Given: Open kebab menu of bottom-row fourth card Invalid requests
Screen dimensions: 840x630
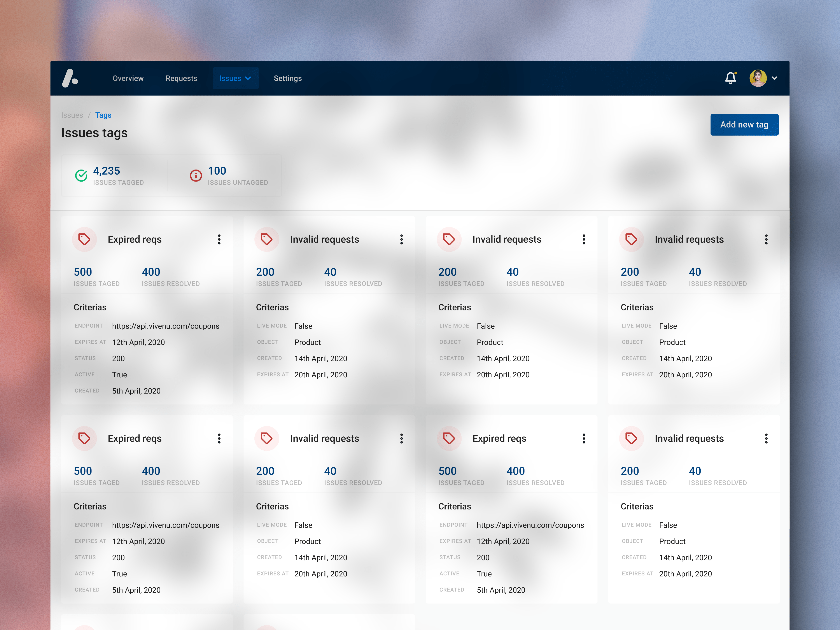Looking at the screenshot, I should [766, 438].
